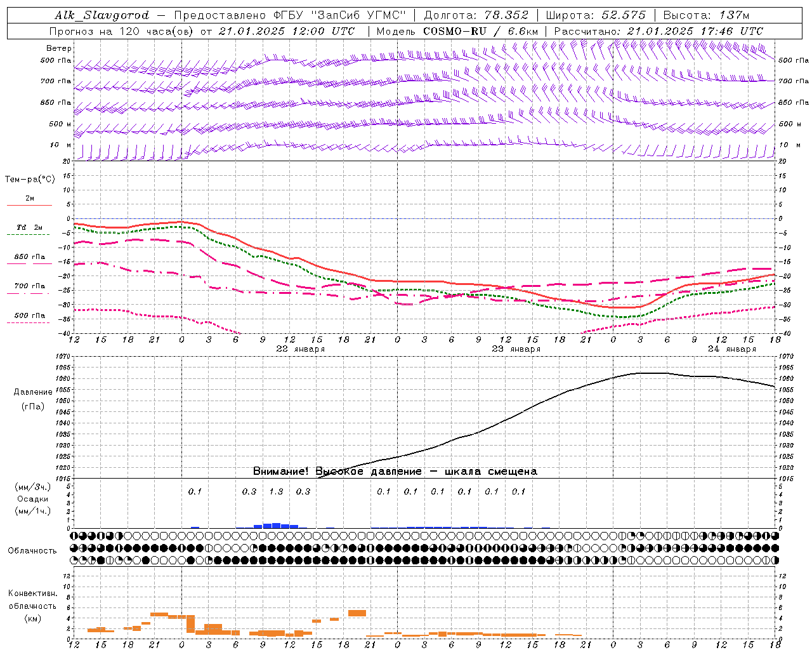
Task: Click the 24 января date label
Action: tap(732, 348)
